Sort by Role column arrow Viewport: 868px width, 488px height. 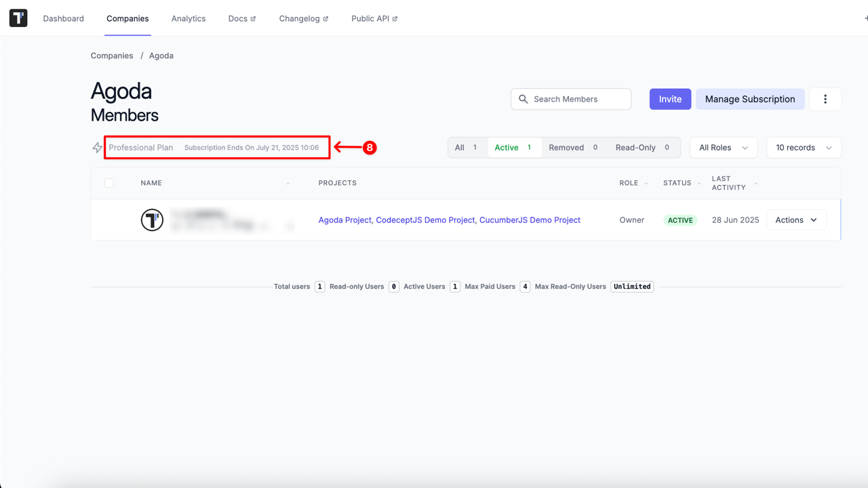[646, 184]
